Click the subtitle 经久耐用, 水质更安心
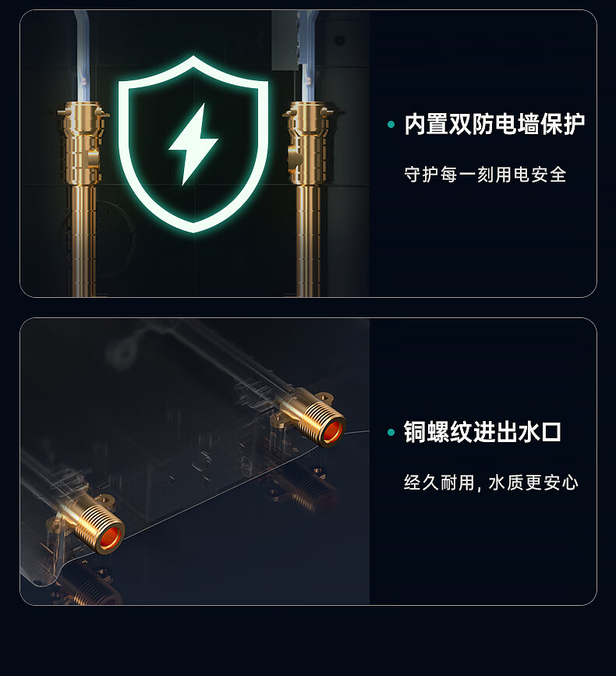616x676 pixels. 491,482
